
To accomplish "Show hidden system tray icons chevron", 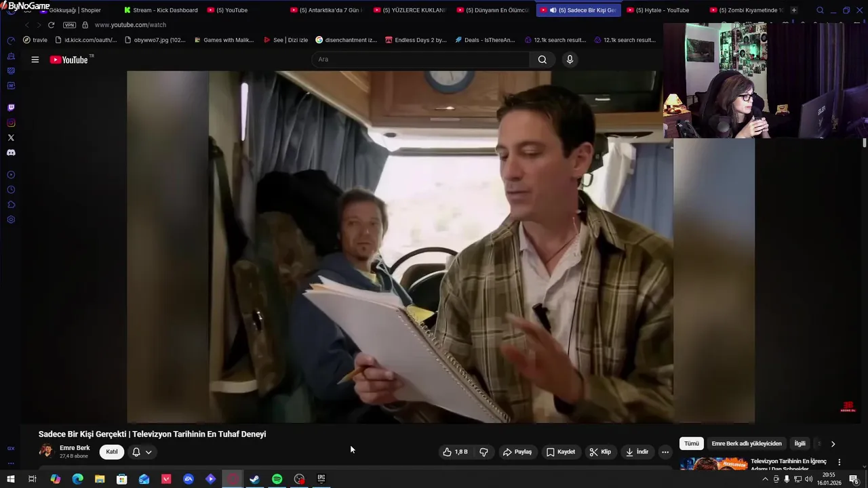I will (766, 479).
